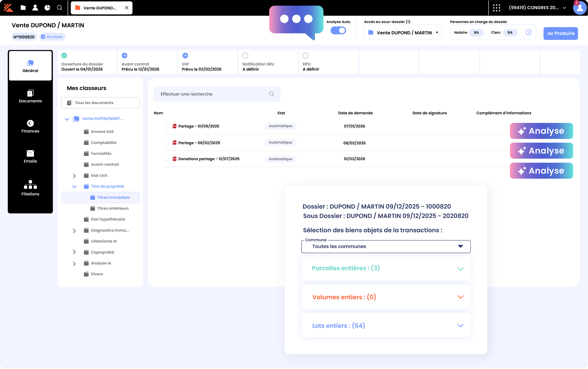Click the search magnifier in top bar
Screen dimensions: 588x369
(x=59, y=8)
